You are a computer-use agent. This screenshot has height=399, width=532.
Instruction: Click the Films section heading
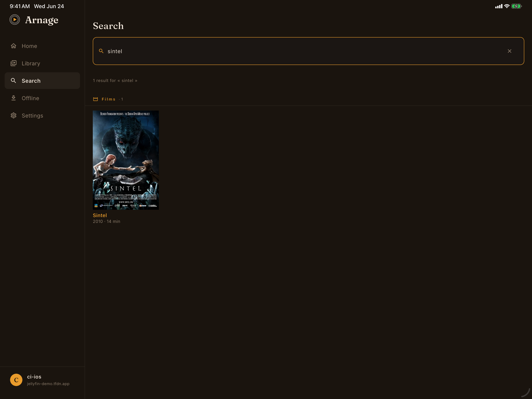tap(108, 99)
